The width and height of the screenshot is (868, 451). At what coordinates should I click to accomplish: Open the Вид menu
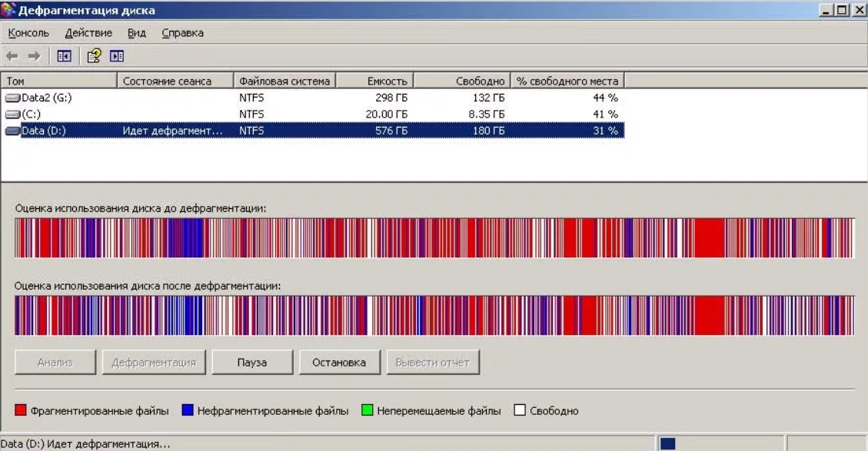(x=136, y=33)
